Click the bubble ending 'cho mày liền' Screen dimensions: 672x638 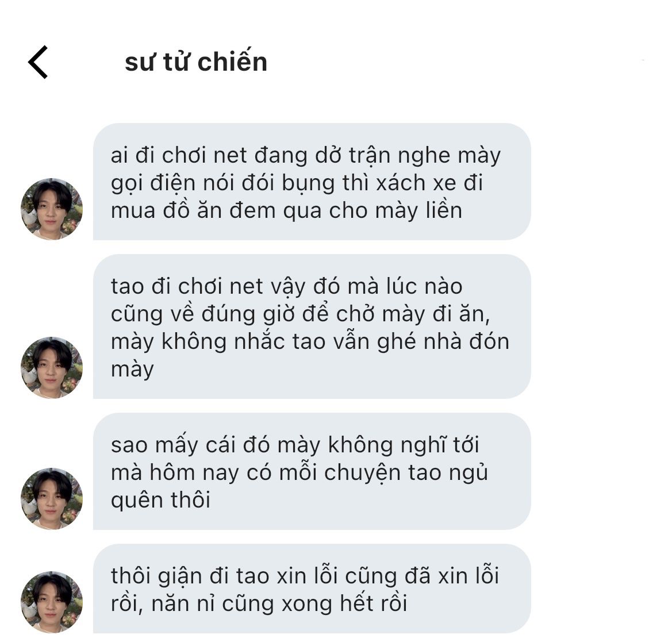(x=312, y=182)
